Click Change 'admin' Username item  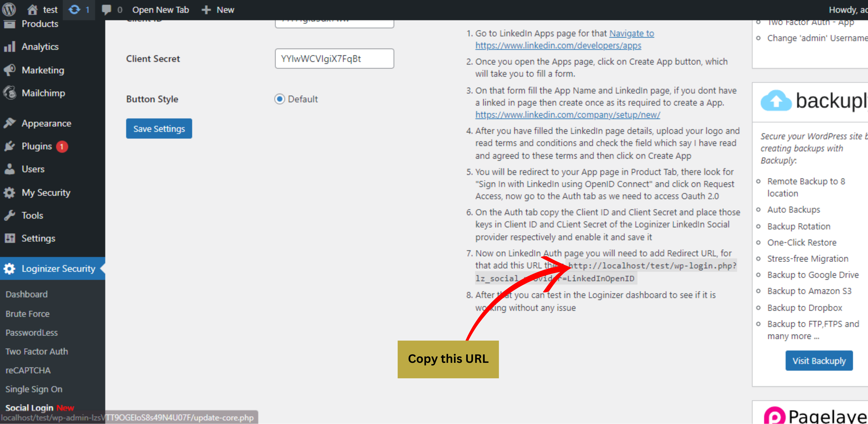(818, 38)
